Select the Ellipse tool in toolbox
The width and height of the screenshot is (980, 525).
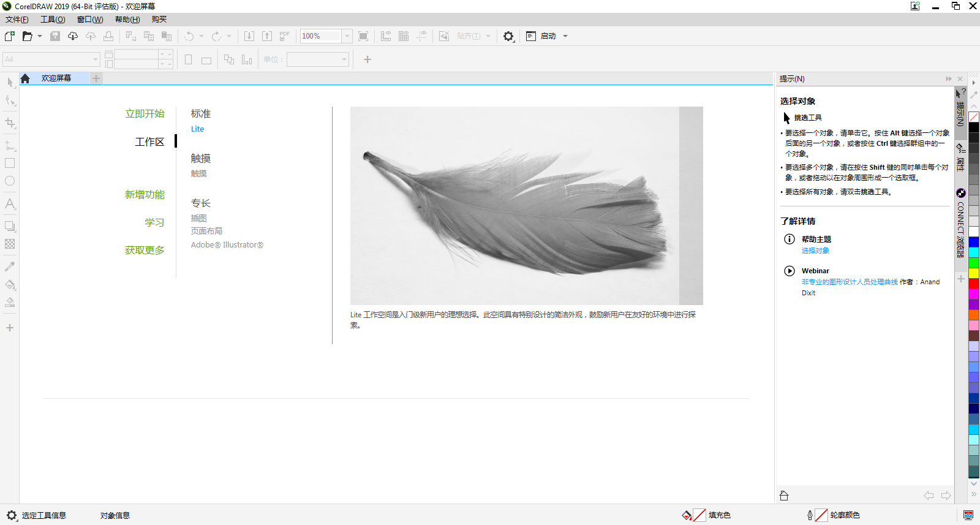(10, 181)
